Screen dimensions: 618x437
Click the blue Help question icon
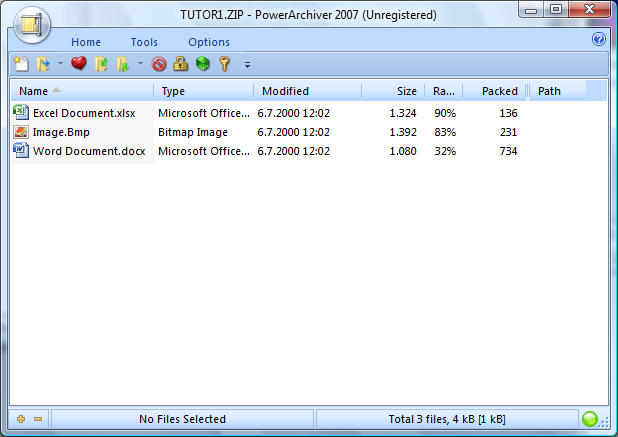pos(599,39)
